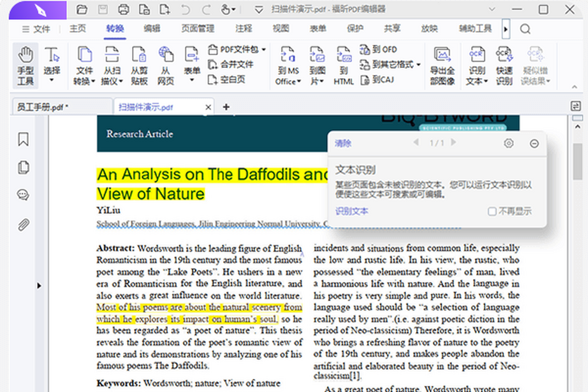Collapse the 文本识别 popup with minus button
The image size is (588, 392).
[x=535, y=143]
